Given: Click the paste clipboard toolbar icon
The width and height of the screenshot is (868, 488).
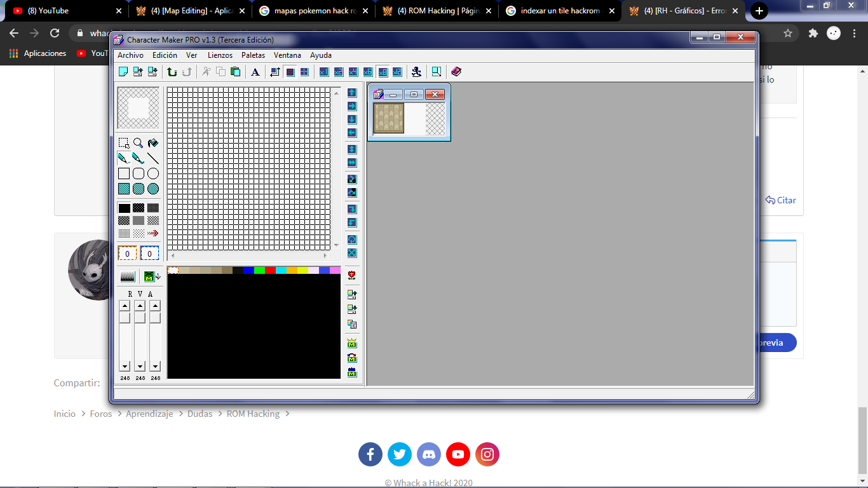Looking at the screenshot, I should coord(236,72).
